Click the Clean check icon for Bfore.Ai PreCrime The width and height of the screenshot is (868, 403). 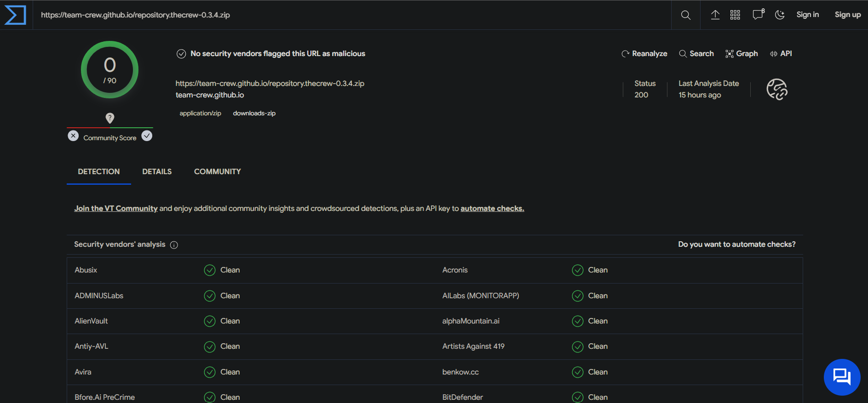(x=210, y=397)
